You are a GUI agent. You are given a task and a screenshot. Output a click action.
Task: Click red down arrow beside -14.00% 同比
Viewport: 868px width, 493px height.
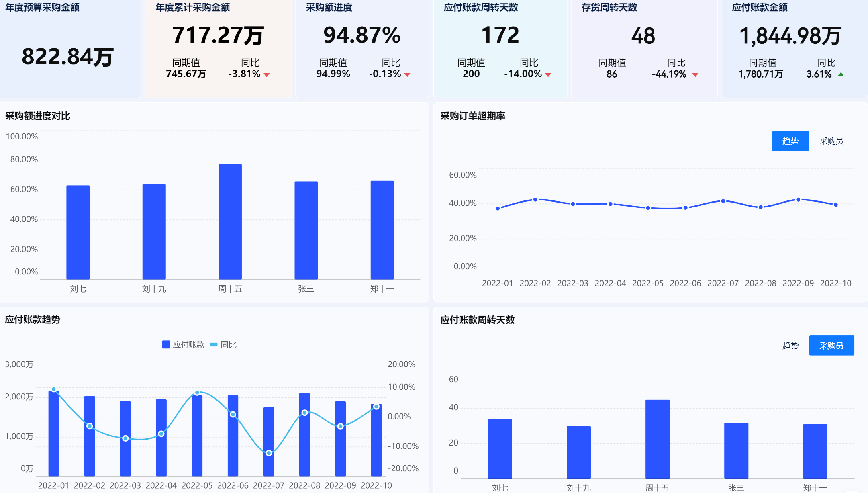(x=548, y=75)
